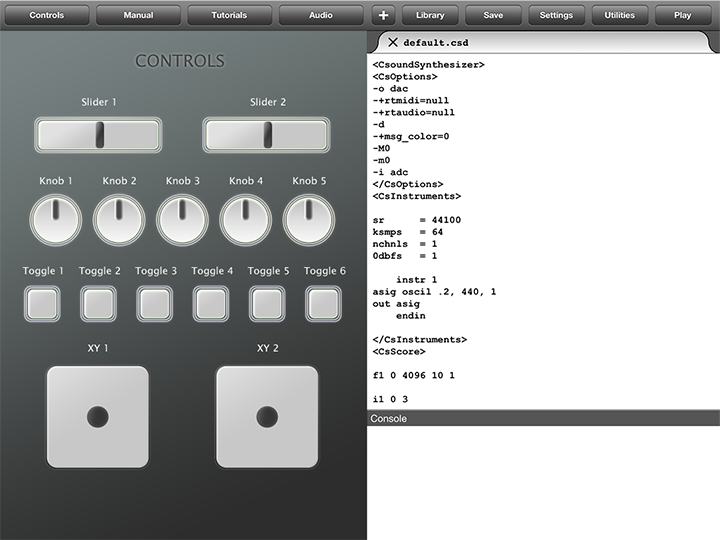Click the XY 2 pad center dot
This screenshot has width=720, height=540.
267,416
